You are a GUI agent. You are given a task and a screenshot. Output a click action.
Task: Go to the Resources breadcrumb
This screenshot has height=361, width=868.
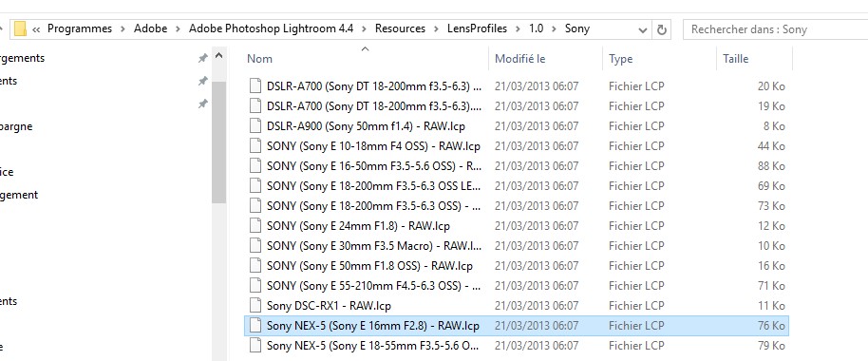400,28
